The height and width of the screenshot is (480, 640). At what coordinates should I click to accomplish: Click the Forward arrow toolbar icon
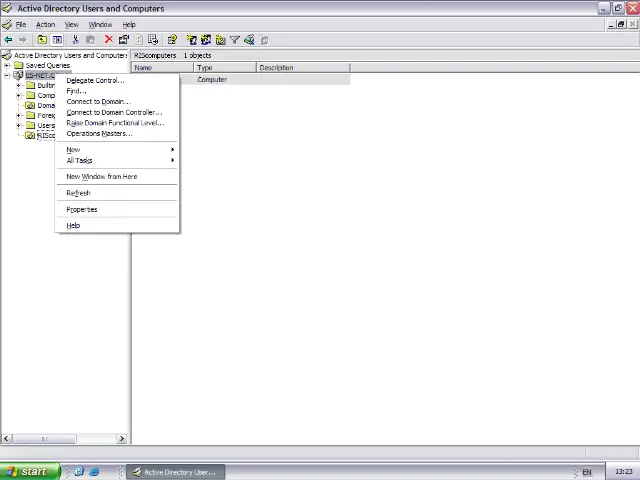[x=22, y=40]
